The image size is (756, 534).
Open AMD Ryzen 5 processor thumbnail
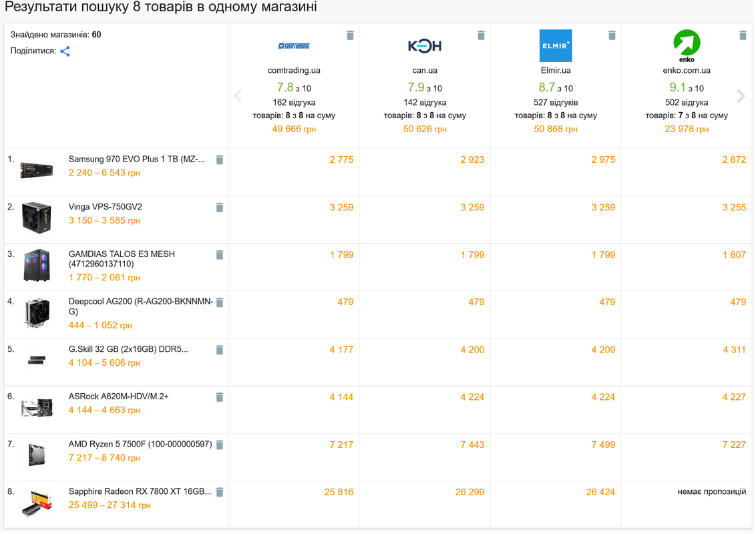37,455
